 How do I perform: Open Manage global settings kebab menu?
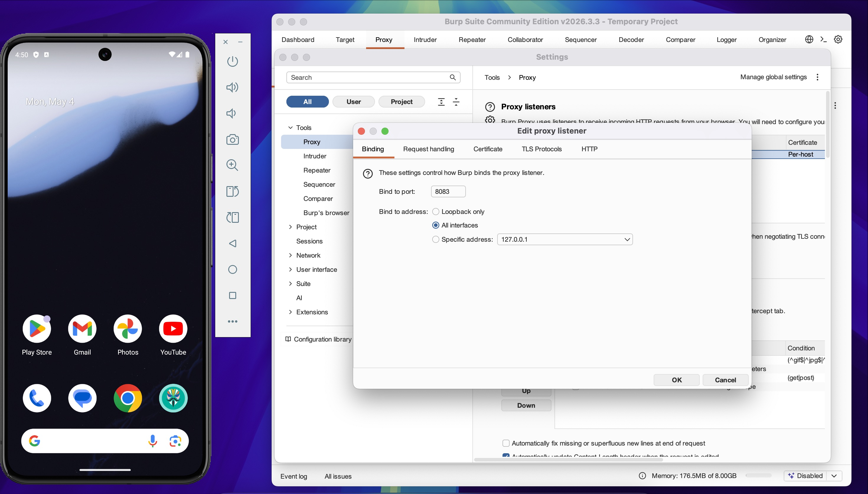(818, 77)
